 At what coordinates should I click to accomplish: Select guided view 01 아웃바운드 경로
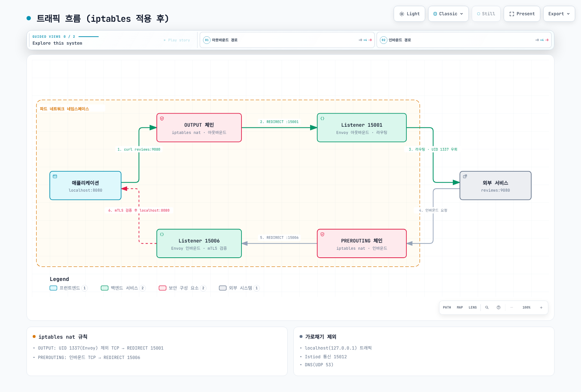287,40
